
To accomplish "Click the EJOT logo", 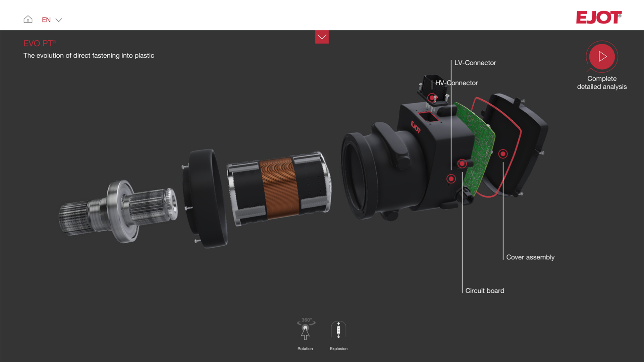I will pos(599,17).
